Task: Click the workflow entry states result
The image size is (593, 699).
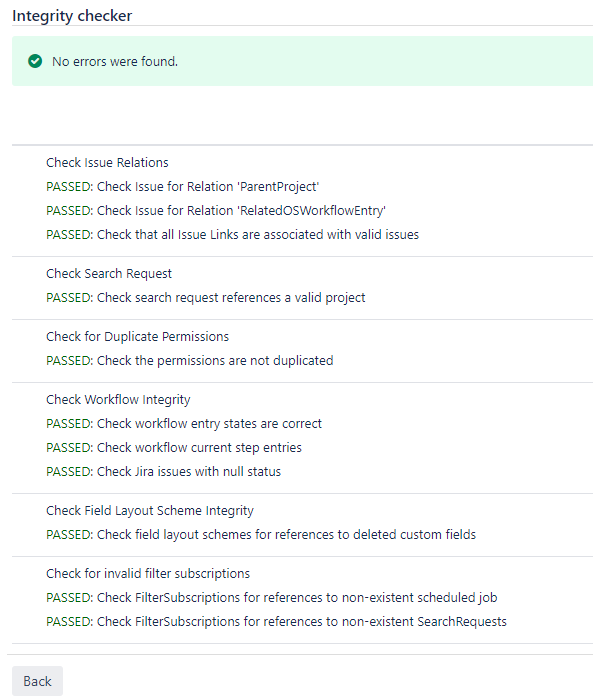Action: point(184,424)
